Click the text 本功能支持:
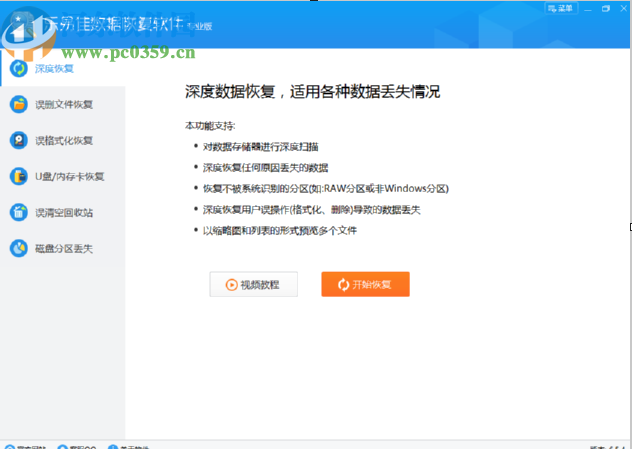The width and height of the screenshot is (632, 449). tap(210, 126)
